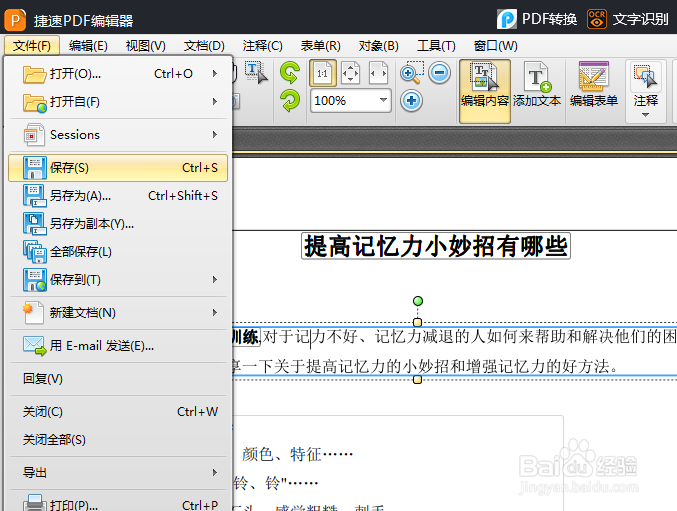
Task: Expand the 打开自(F) submenu
Action: [118, 102]
